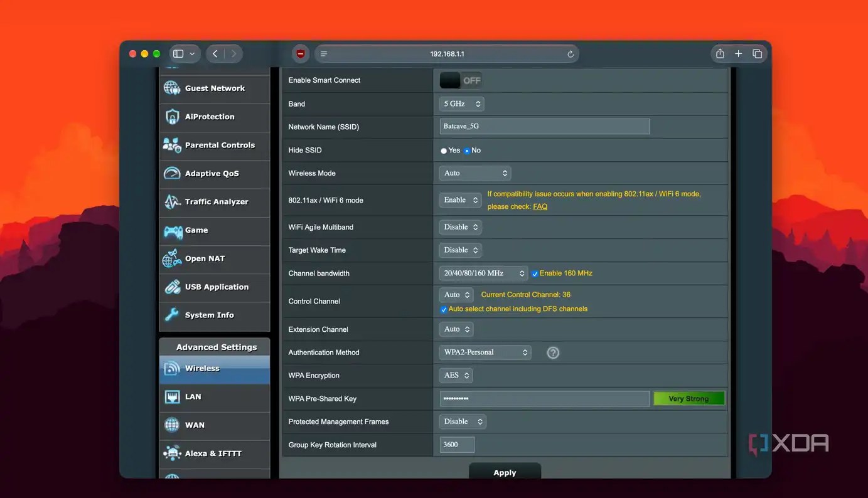Image resolution: width=868 pixels, height=498 pixels.
Task: Click the Authentication Method help question mark
Action: [x=553, y=352]
